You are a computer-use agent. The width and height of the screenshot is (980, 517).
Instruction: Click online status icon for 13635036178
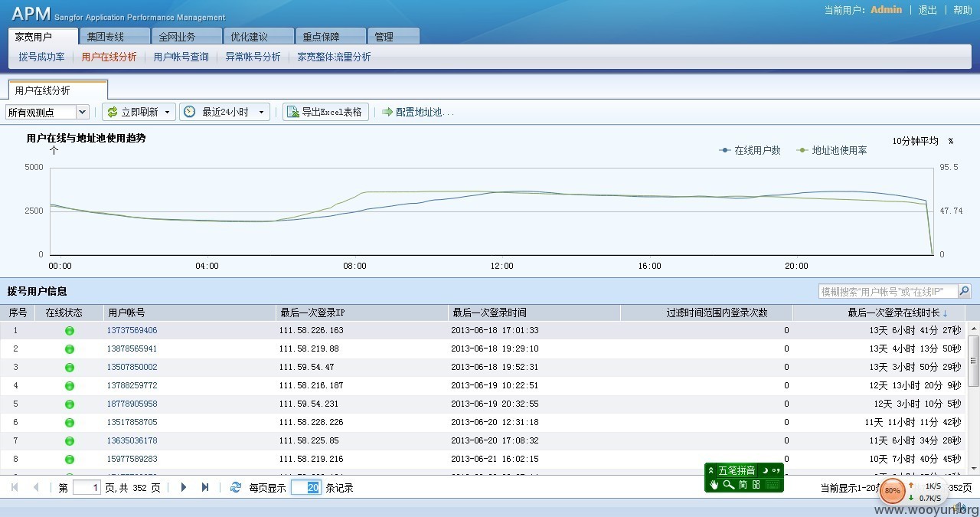click(70, 441)
